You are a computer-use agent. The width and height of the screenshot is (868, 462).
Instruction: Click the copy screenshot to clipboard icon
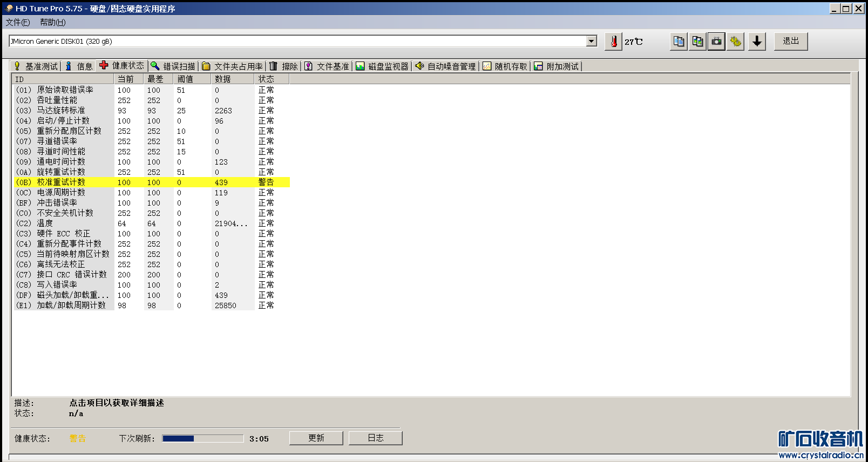(697, 42)
